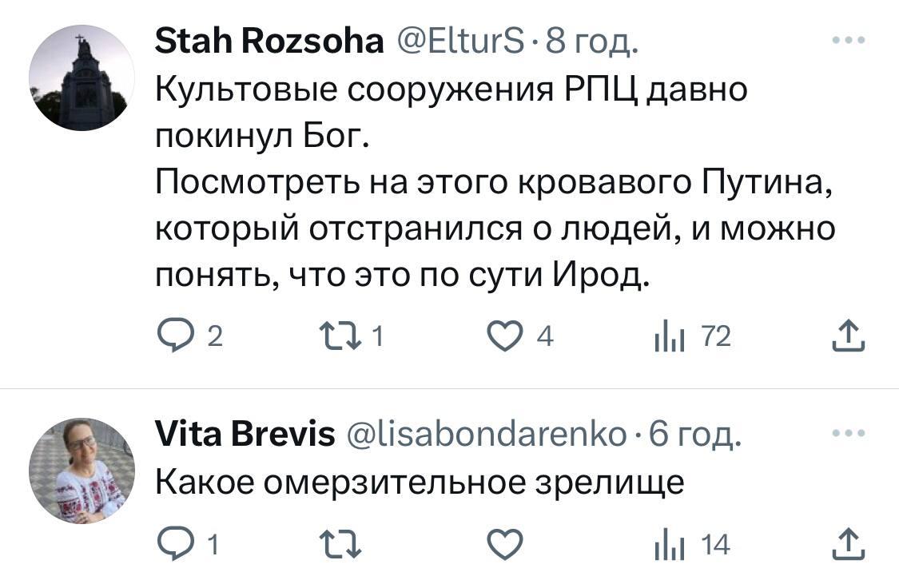Open the Stah Rozsoha display name

pyautogui.click(x=269, y=40)
